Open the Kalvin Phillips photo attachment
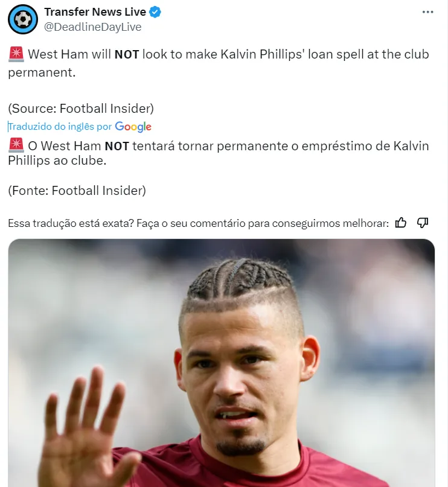Screen dimensions: 448x487 tap(221, 363)
